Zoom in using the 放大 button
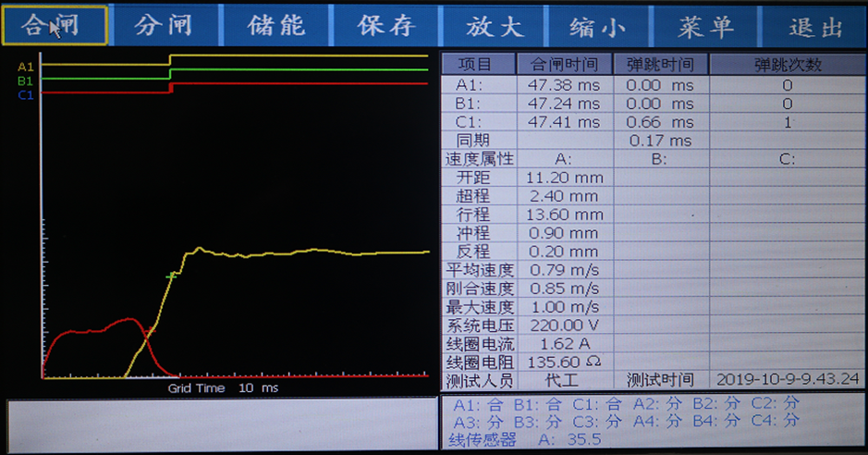Viewport: 868px width, 455px height. tap(494, 26)
